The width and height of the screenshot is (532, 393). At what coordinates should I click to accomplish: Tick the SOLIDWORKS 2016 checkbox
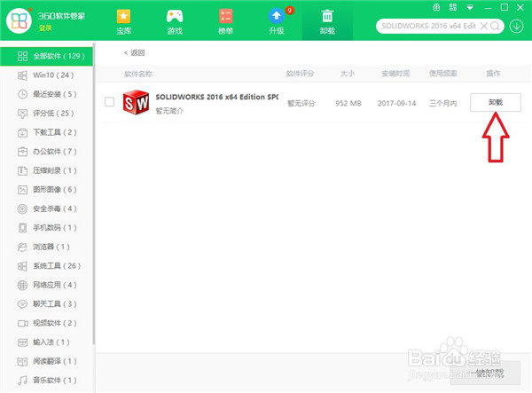(109, 102)
